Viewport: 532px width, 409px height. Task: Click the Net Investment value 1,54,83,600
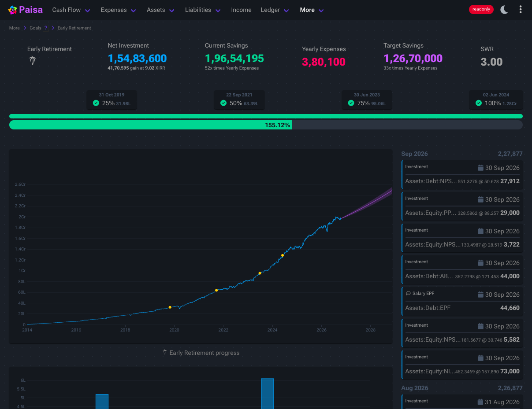coord(138,58)
